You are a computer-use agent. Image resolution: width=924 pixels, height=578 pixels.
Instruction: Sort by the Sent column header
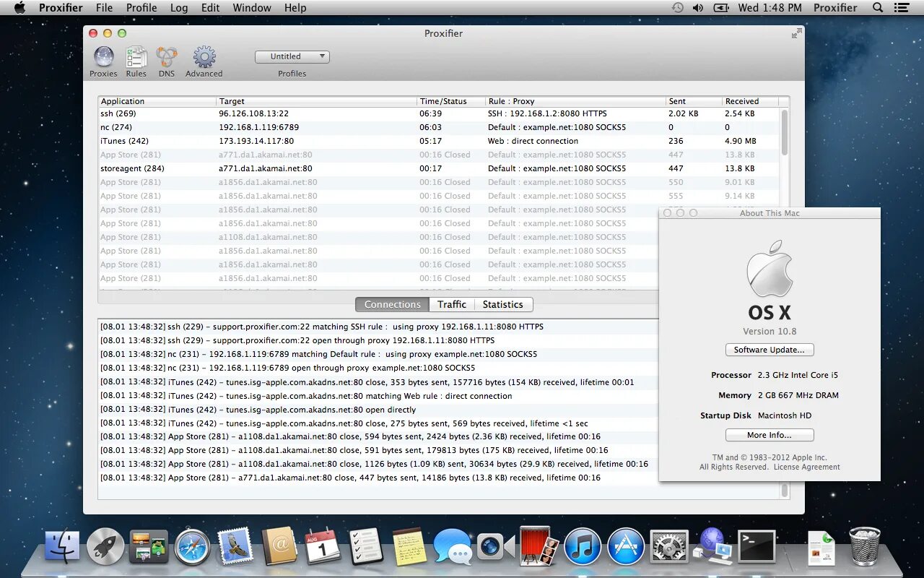click(694, 101)
